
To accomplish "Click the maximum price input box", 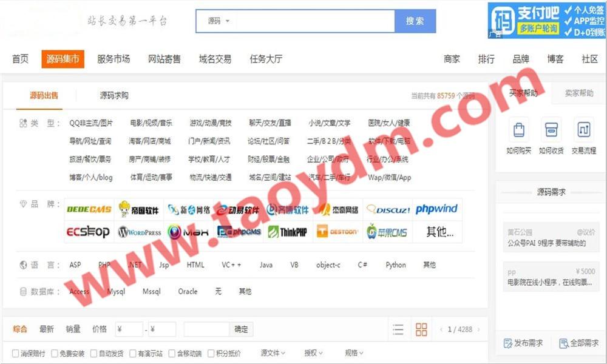I will [x=162, y=329].
